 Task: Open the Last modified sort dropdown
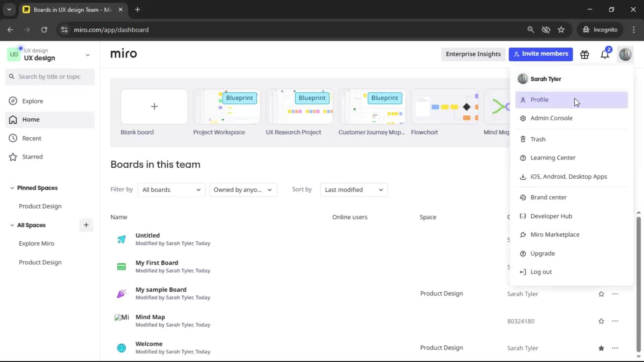click(x=354, y=190)
